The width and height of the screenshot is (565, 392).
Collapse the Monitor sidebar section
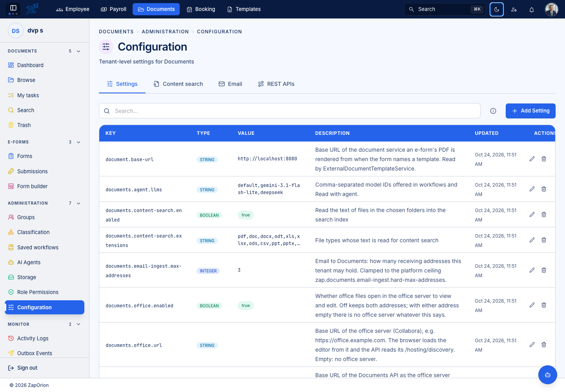[78, 325]
